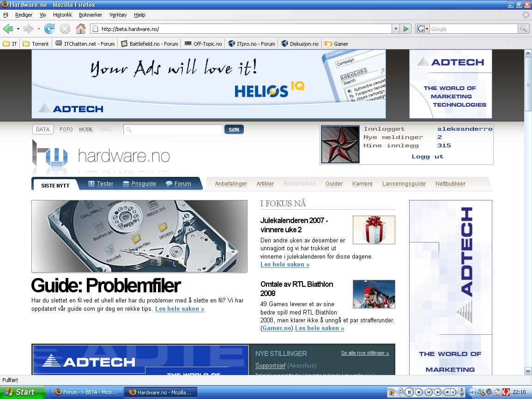Open Gamer bookmark

point(336,44)
